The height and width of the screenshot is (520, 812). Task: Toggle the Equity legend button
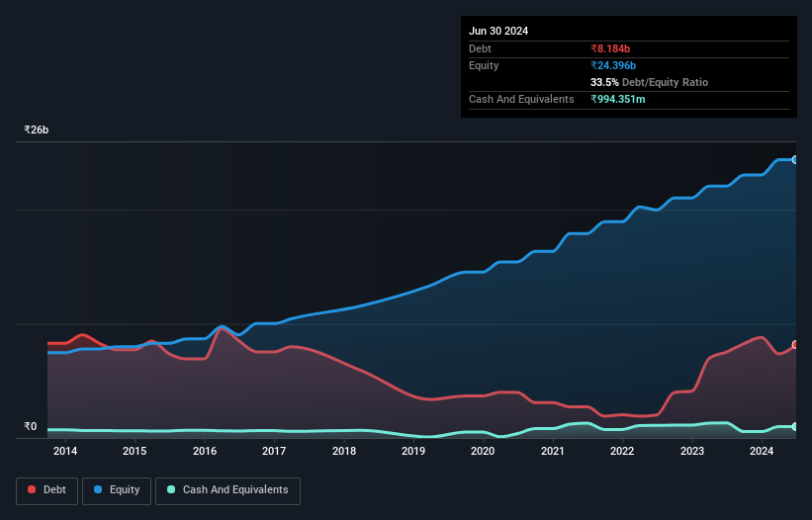coord(117,490)
